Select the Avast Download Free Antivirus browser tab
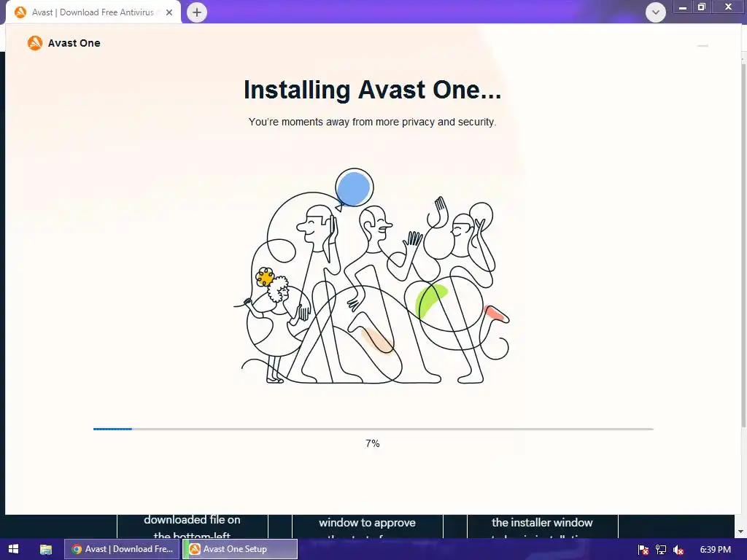 click(x=94, y=12)
